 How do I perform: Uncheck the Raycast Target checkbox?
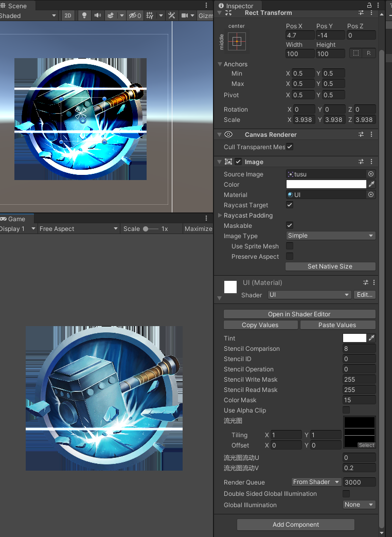coord(290,205)
